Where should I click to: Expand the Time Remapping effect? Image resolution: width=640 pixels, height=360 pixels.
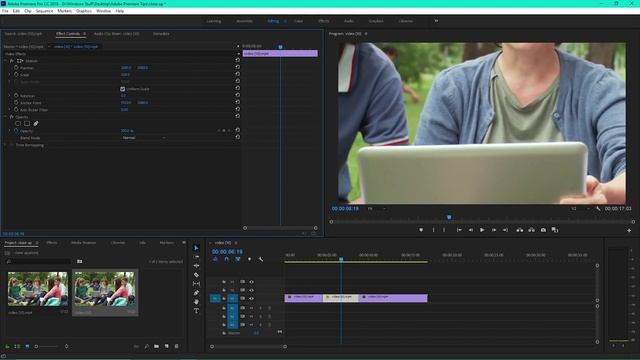pos(5,144)
